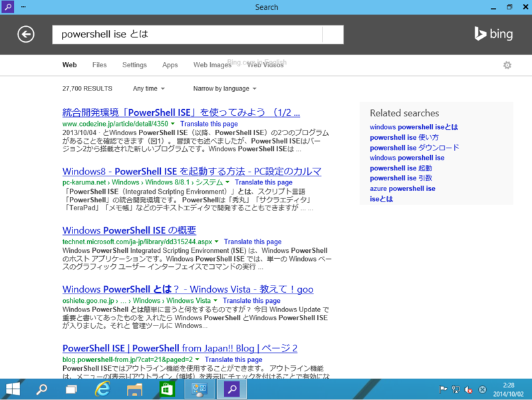Click the muted volume tray icon
This screenshot has width=532, height=400.
469,390
